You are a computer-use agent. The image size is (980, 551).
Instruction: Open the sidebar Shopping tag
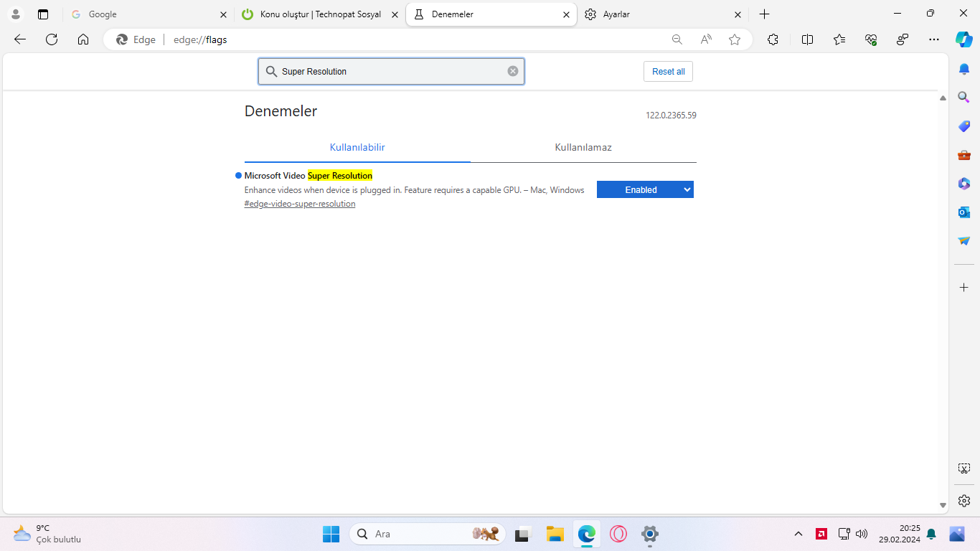pos(964,126)
